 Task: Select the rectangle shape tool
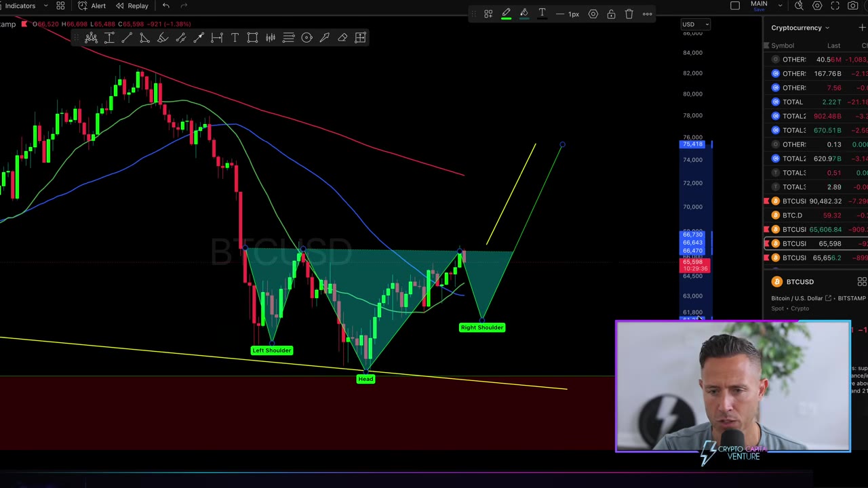252,38
